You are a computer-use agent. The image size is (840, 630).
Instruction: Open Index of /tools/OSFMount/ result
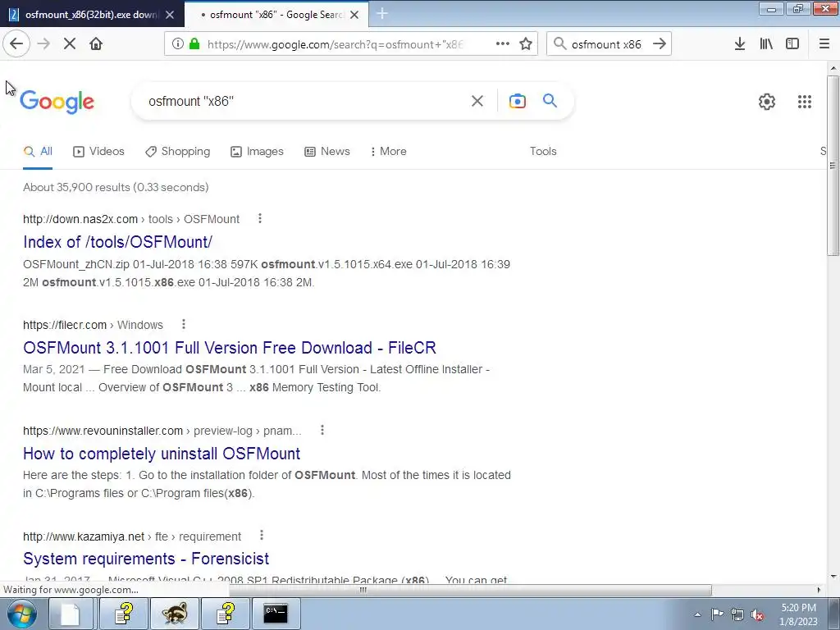[x=118, y=242]
